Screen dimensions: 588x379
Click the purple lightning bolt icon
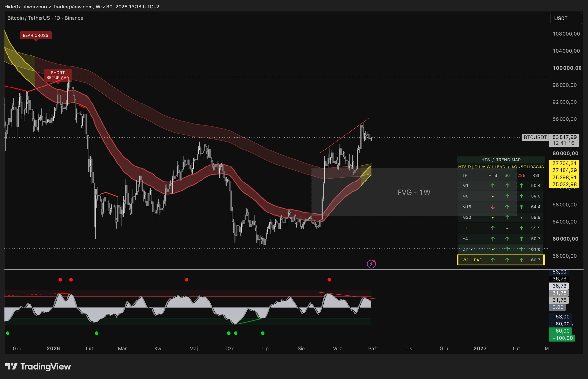click(371, 264)
